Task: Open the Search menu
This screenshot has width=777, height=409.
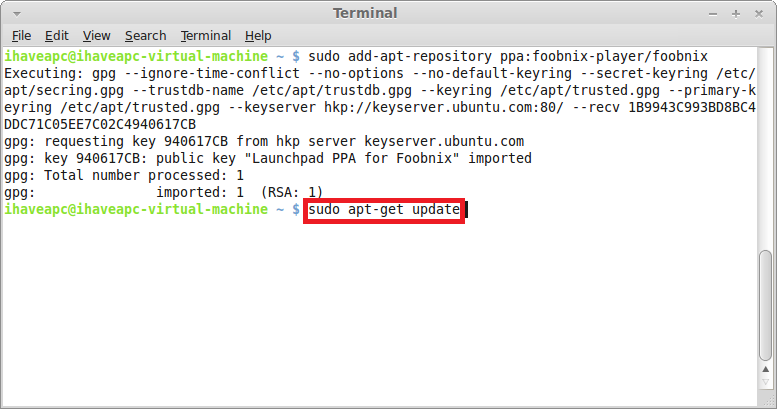Action: click(145, 36)
